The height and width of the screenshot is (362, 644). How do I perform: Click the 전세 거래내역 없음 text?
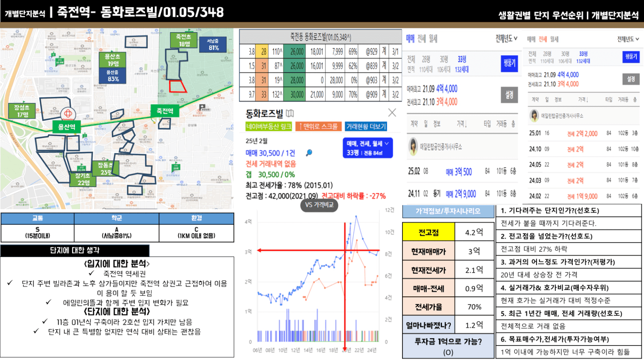[271, 164]
